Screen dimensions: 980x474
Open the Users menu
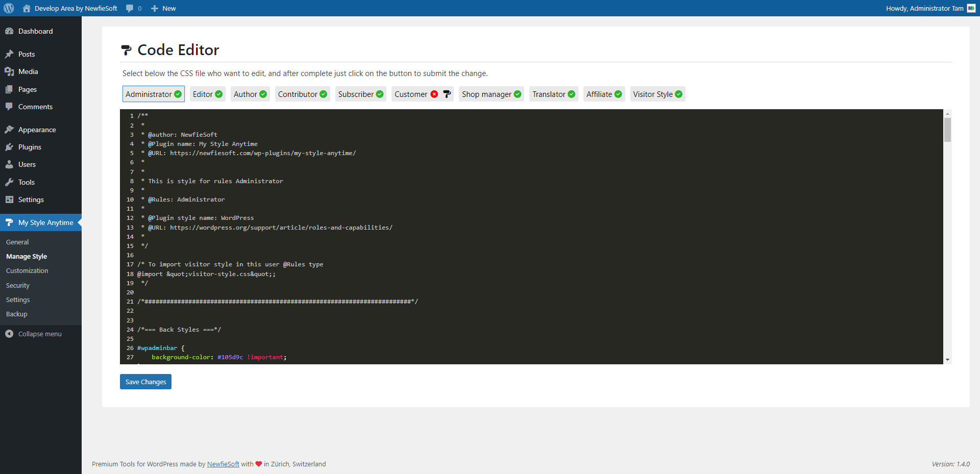point(41,164)
